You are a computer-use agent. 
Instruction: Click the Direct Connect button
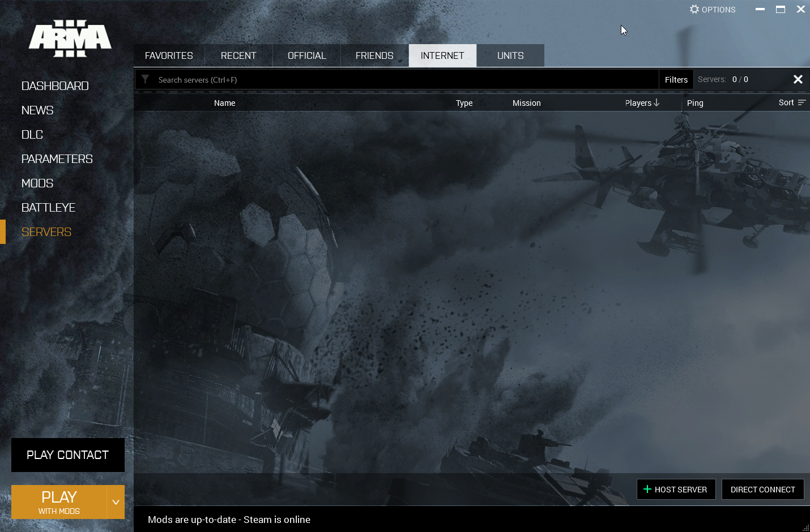763,490
